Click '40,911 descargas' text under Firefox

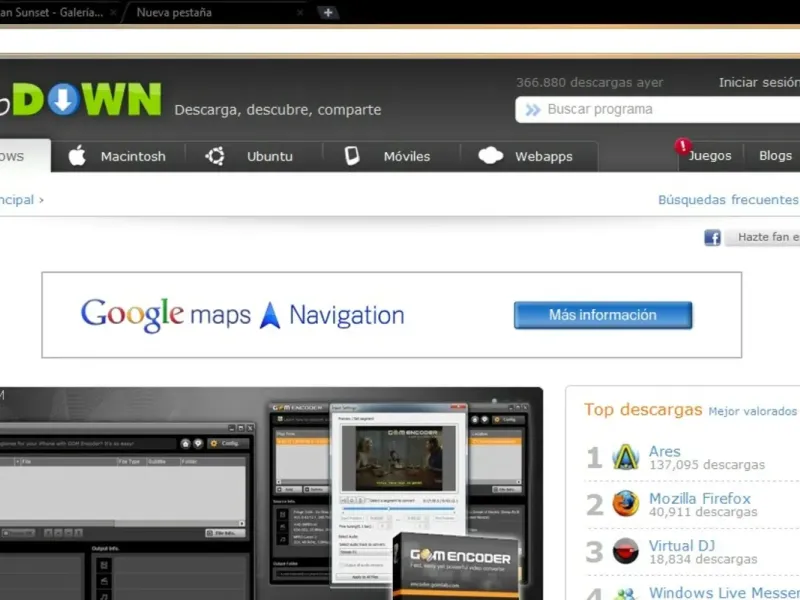click(703, 512)
